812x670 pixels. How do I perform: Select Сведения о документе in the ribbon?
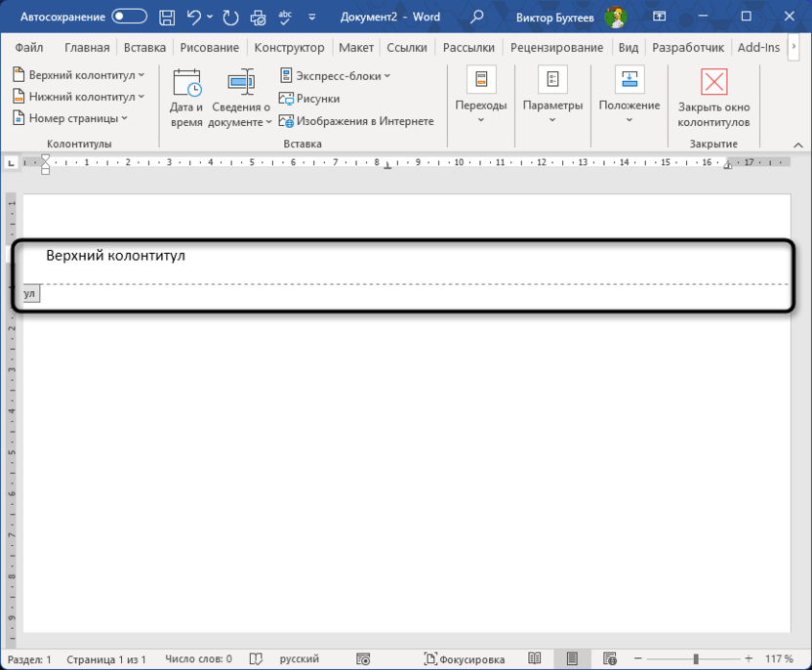[240, 97]
